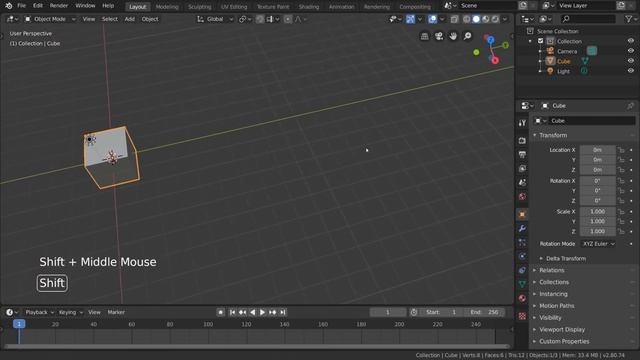
Task: Select material preview shading
Action: [485, 19]
